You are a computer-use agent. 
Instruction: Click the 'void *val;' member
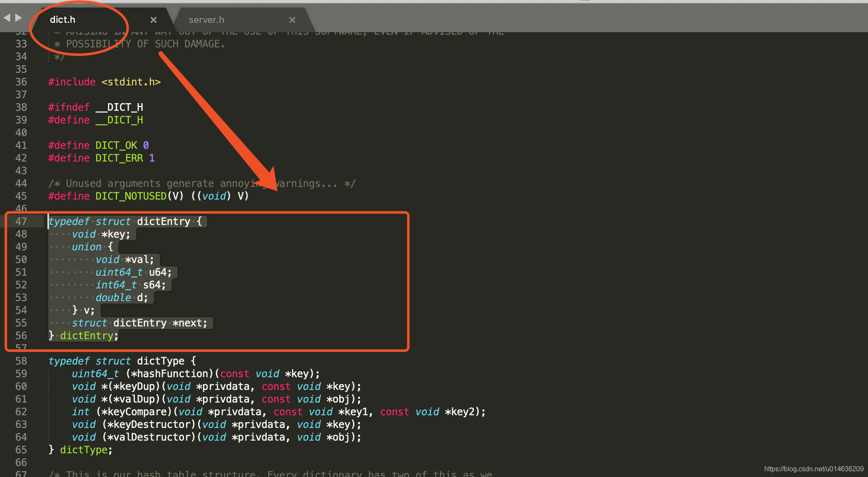coord(125,260)
